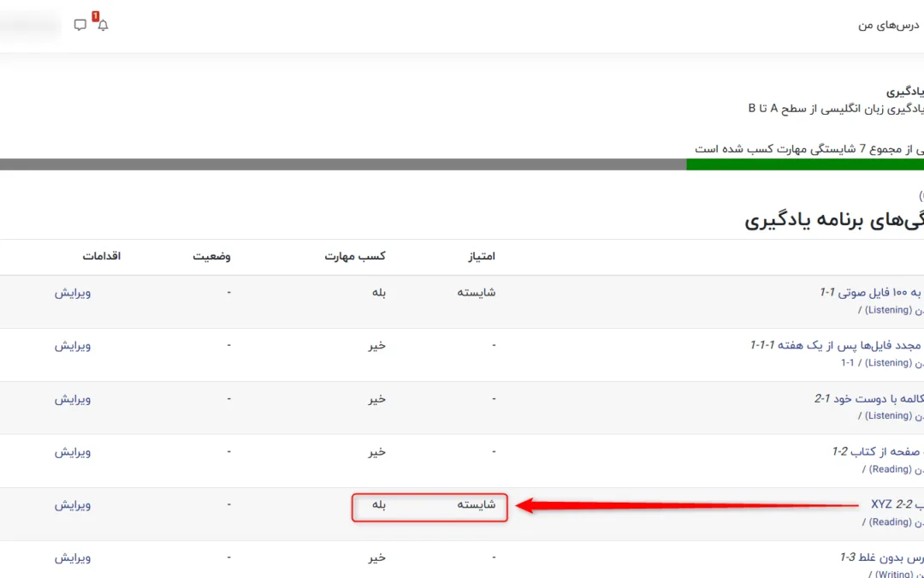
Task: Open the 'بدون غلط 3-1' competency link
Action: pos(881,557)
